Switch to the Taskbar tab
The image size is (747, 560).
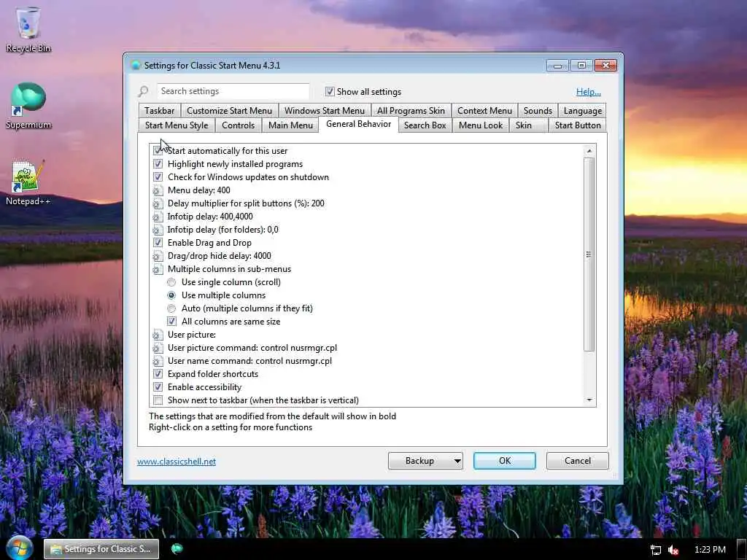pyautogui.click(x=160, y=111)
